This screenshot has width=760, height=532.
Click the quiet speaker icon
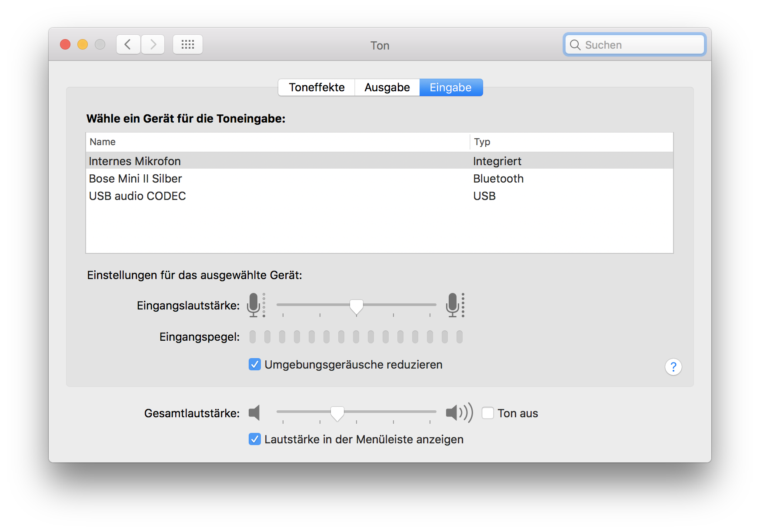pos(254,412)
